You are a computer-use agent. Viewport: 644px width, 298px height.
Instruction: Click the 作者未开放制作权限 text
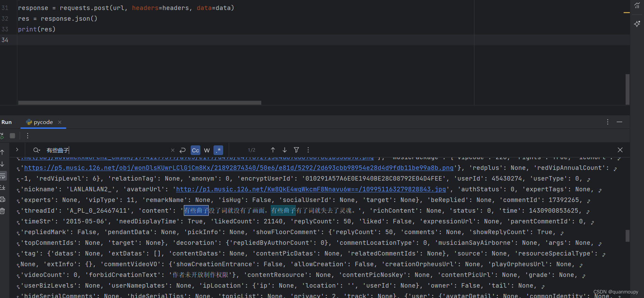pyautogui.click(x=200, y=275)
